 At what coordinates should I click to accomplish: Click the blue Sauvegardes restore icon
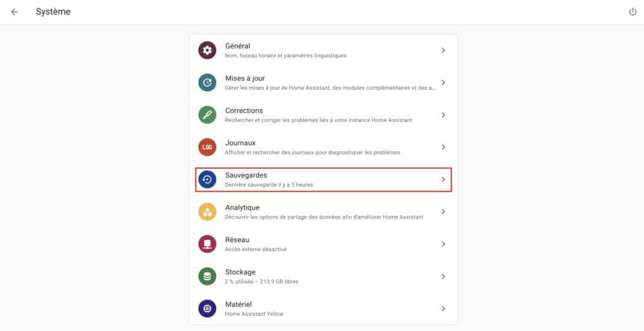click(x=208, y=179)
